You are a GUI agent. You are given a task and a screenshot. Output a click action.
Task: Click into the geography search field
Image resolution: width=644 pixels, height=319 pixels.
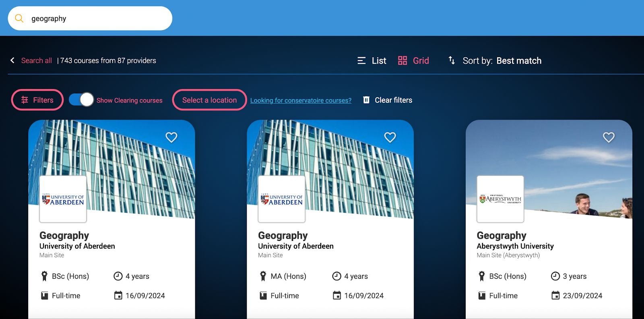(x=90, y=18)
